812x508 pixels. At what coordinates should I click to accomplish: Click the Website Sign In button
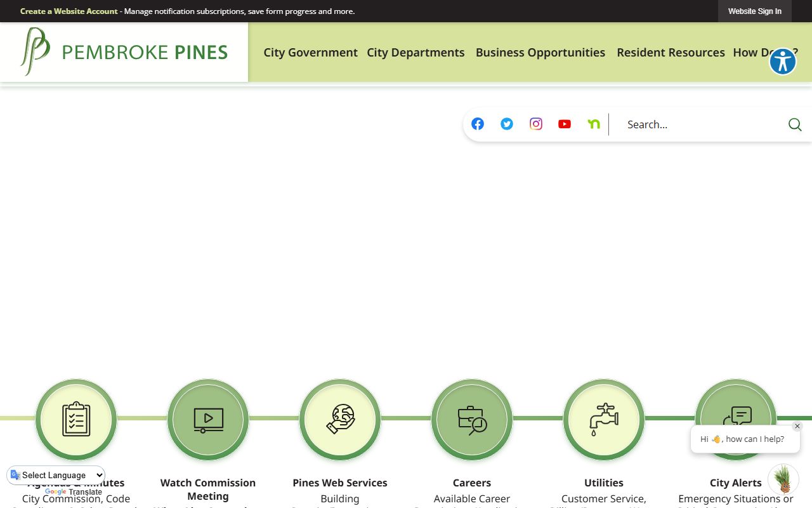[755, 11]
